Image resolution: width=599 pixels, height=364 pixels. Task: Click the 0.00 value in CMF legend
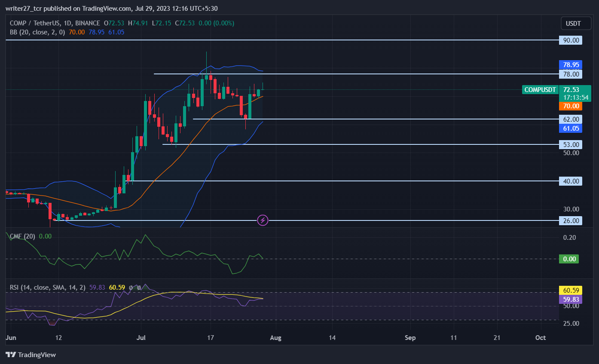click(x=45, y=236)
